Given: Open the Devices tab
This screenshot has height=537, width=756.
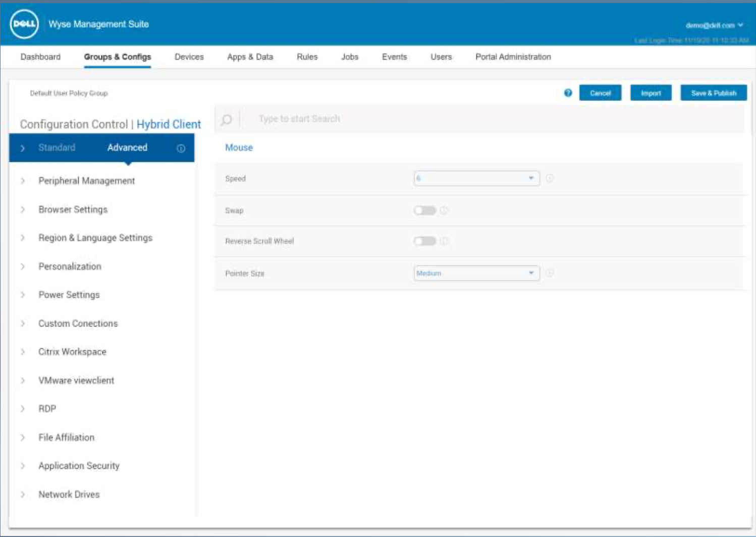Looking at the screenshot, I should pos(189,57).
